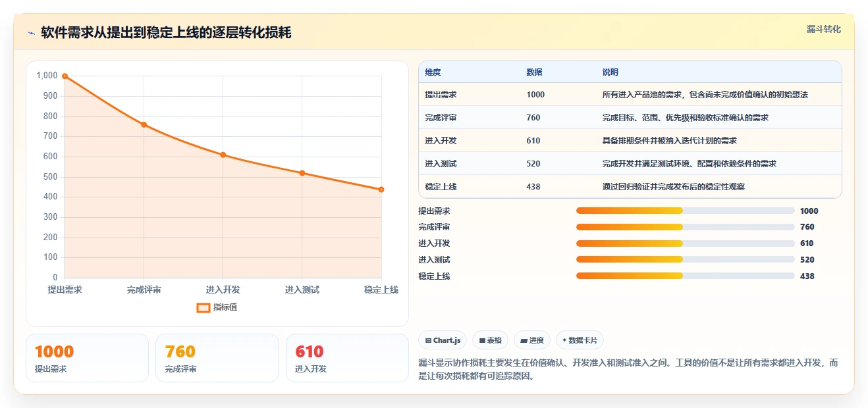The height and width of the screenshot is (408, 868).
Task: Click the 稳定上线 cell in table
Action: 441,187
